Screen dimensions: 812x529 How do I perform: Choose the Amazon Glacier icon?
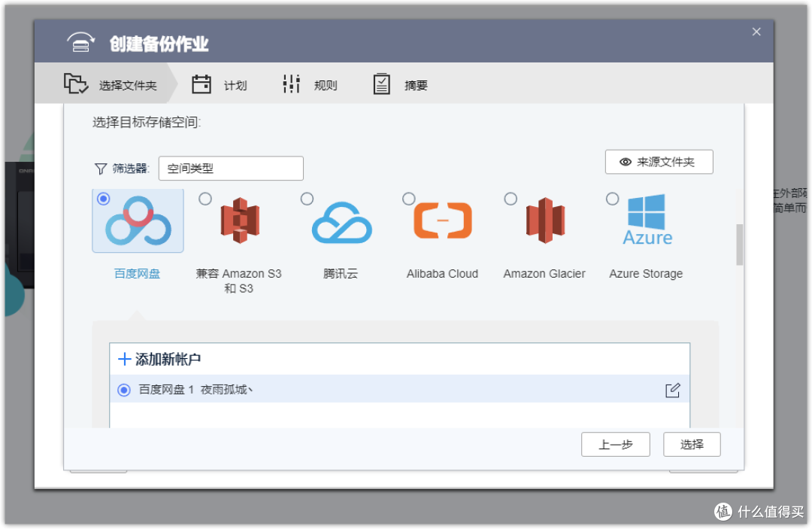[x=545, y=220]
